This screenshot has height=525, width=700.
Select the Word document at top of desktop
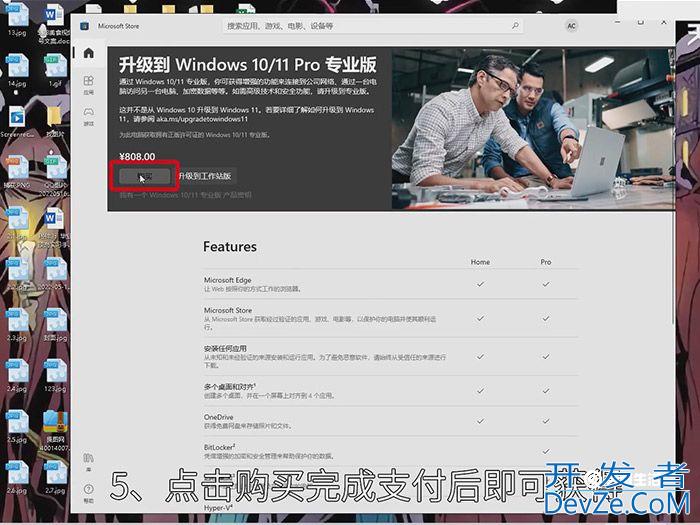54,23
